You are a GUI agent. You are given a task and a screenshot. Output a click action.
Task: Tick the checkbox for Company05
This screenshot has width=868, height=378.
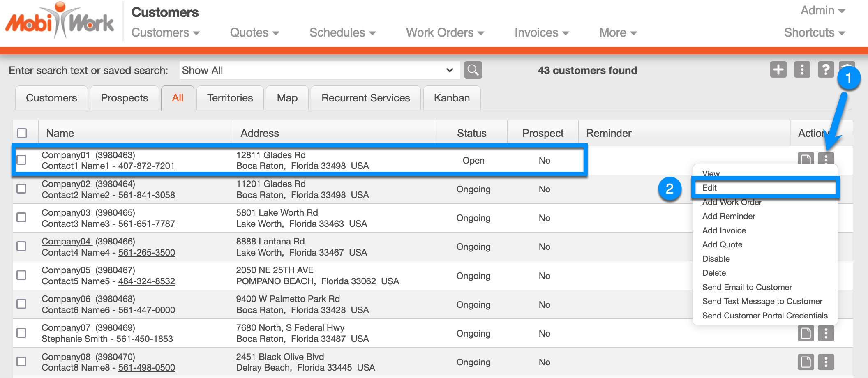point(21,275)
